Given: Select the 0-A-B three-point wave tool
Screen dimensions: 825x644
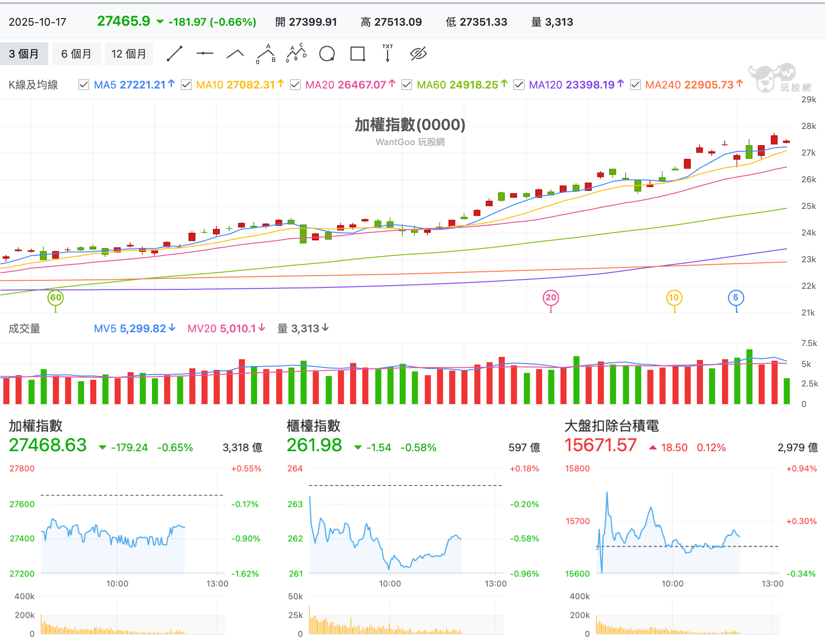Looking at the screenshot, I should [266, 54].
